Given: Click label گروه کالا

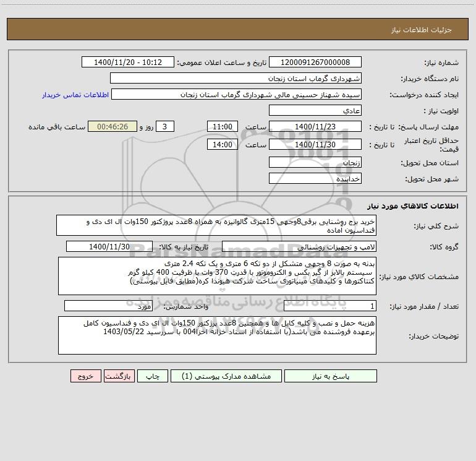Looking at the screenshot, I should coord(444,247).
